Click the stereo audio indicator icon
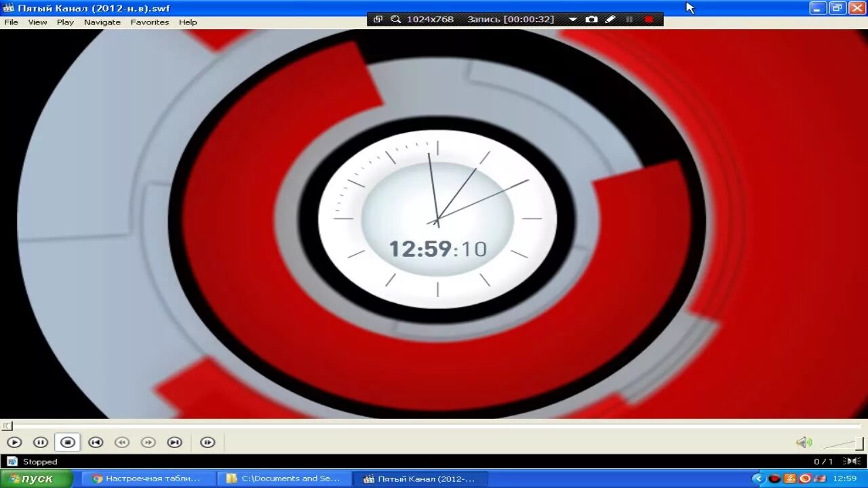 pyautogui.click(x=852, y=462)
